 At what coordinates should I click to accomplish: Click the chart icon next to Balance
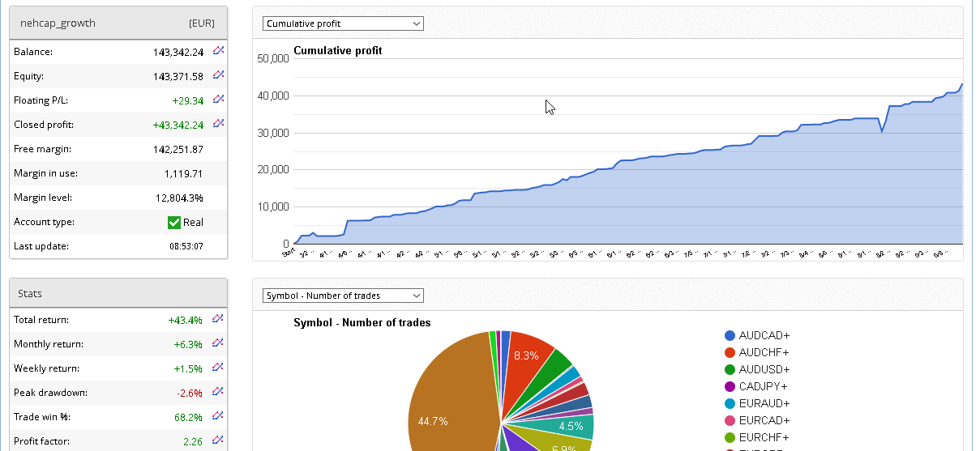pos(218,51)
